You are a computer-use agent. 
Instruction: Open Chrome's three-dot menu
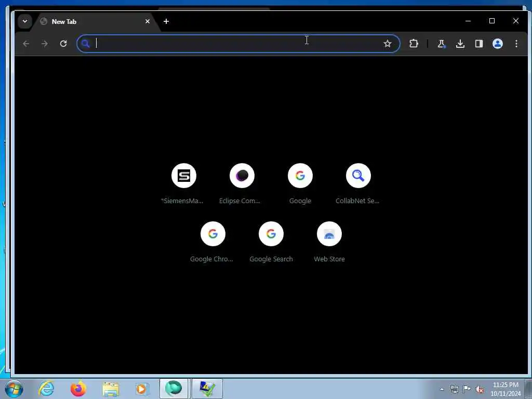[516, 44]
